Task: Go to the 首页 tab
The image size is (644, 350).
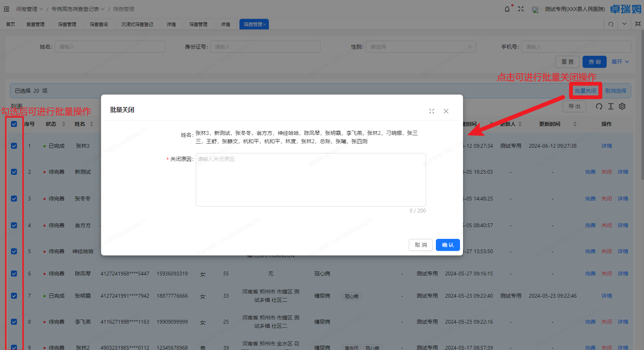Action: [x=11, y=24]
